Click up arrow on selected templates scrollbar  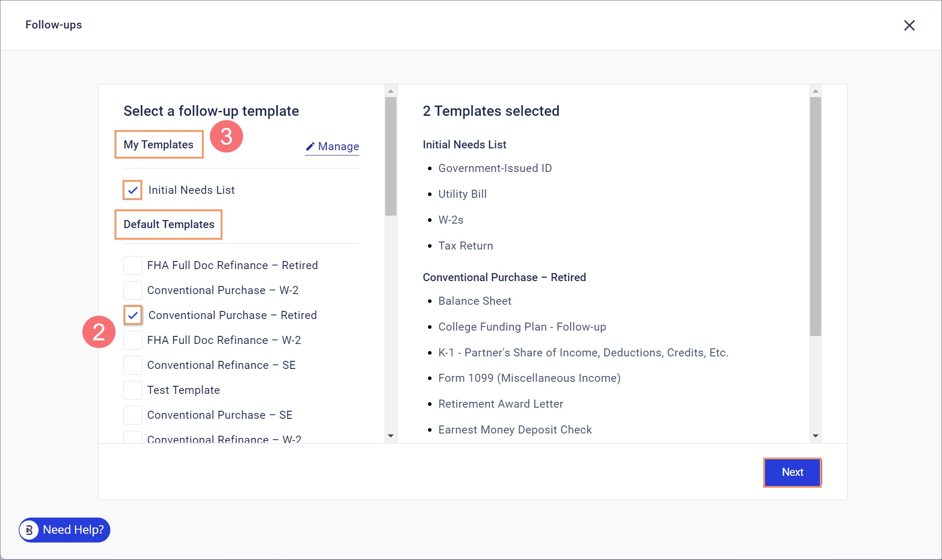[815, 91]
